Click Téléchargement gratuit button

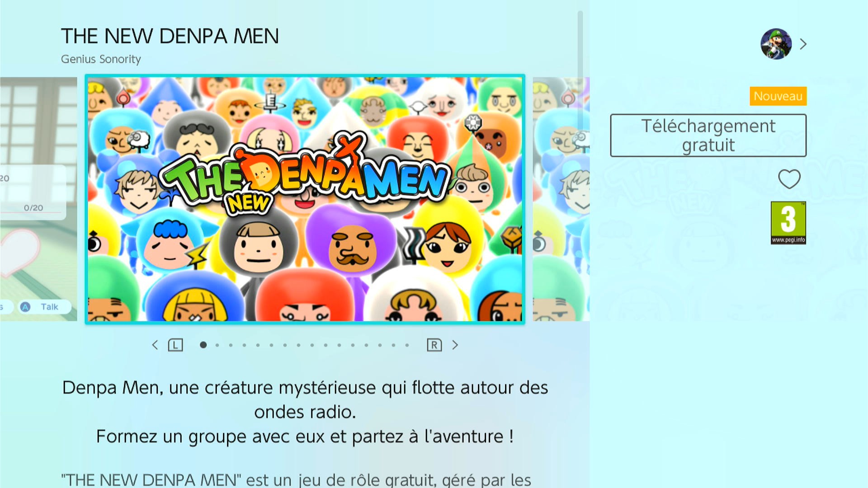tap(708, 136)
